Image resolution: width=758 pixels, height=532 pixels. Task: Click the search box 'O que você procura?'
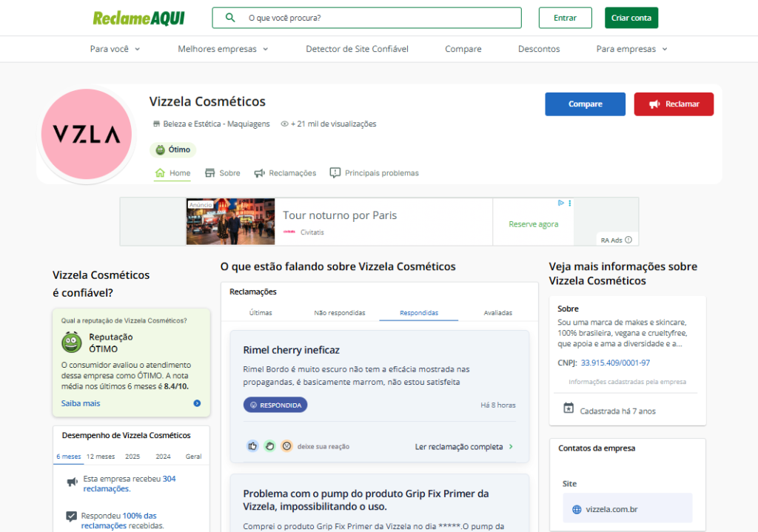pyautogui.click(x=366, y=18)
